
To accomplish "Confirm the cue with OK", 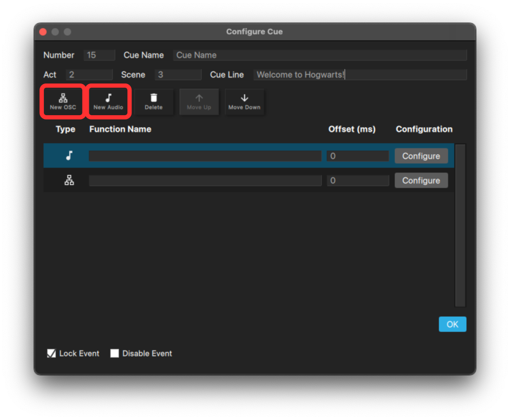I will 452,324.
